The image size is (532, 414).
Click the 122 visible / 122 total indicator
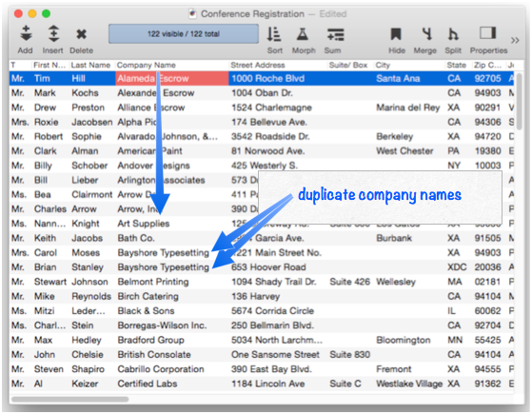tap(184, 34)
